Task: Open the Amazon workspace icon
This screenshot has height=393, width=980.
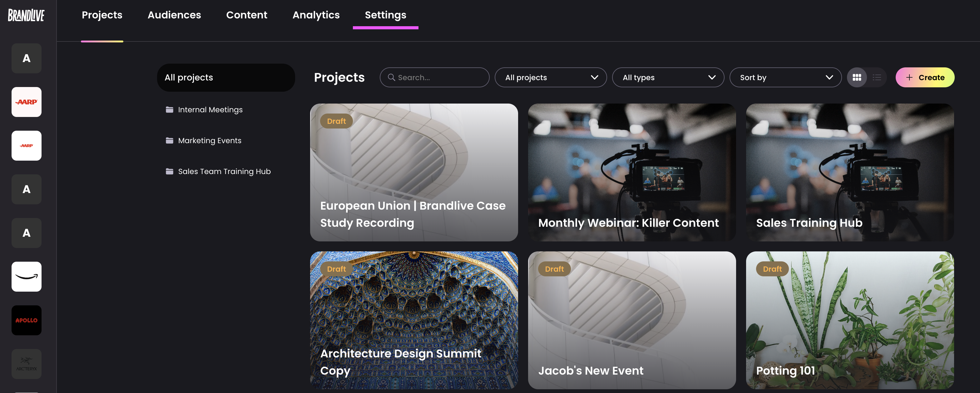Action: click(26, 276)
